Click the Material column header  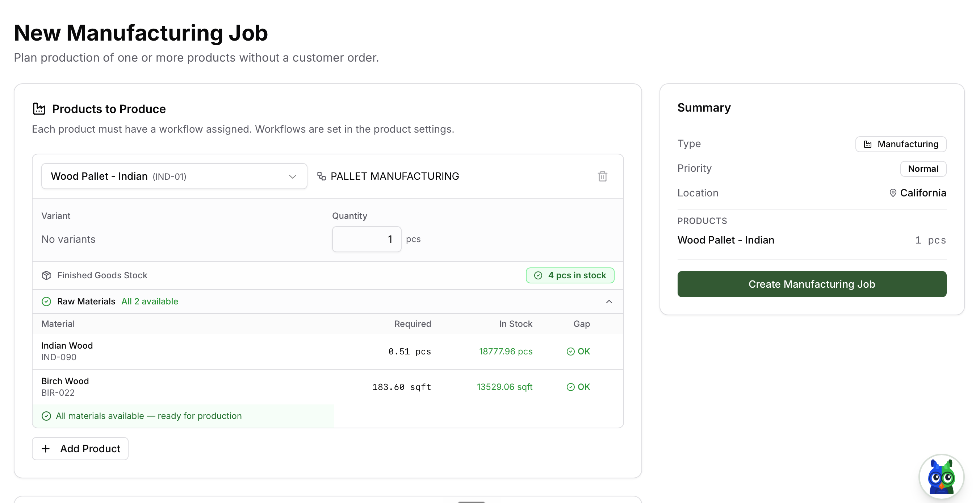tap(58, 324)
